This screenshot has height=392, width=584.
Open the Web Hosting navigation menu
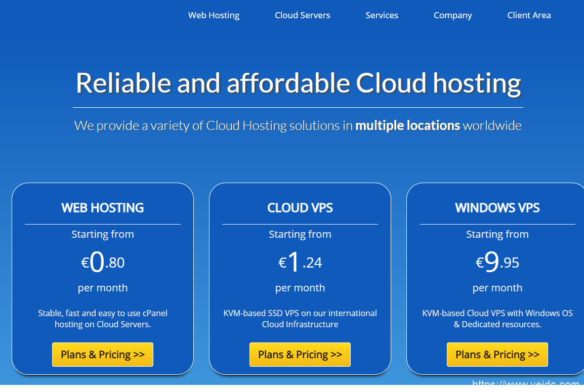214,15
